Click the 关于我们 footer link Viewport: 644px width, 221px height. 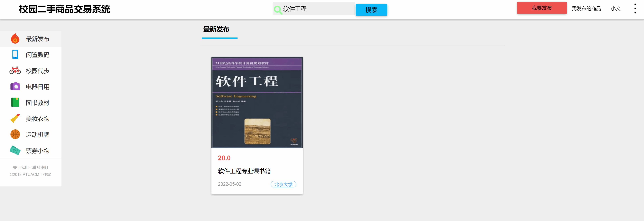pyautogui.click(x=20, y=167)
